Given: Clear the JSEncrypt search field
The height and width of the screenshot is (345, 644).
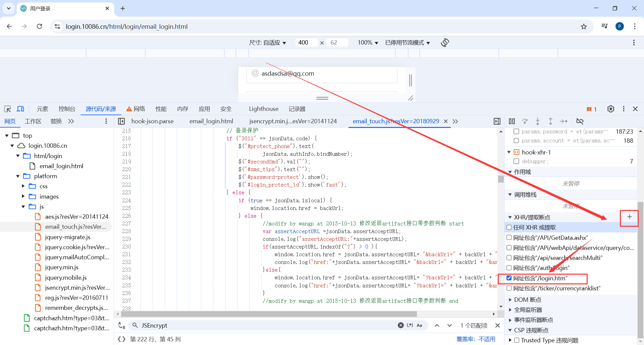Looking at the screenshot, I should [x=401, y=325].
